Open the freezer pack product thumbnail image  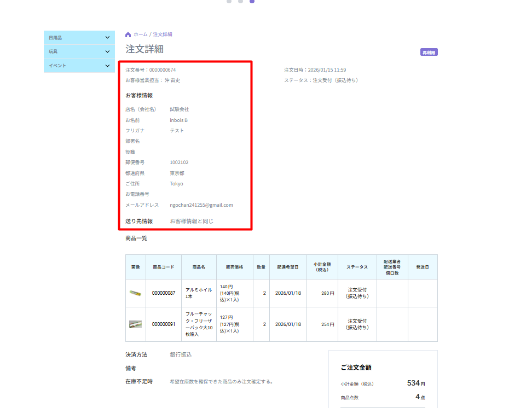click(135, 324)
